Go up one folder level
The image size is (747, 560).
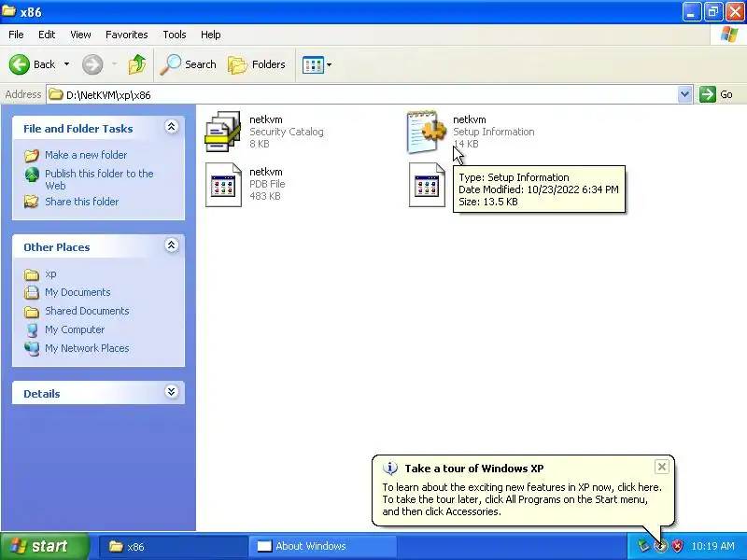point(137,64)
